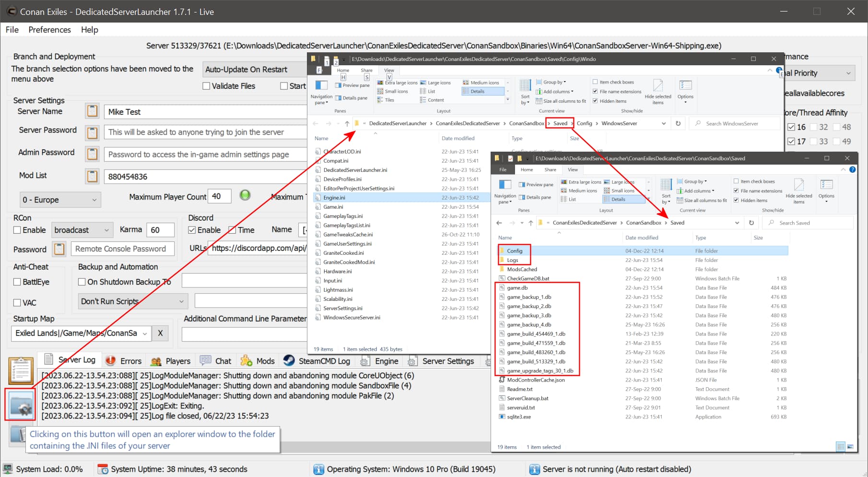The width and height of the screenshot is (868, 477).
Task: Open the RCon broadcast dropdown
Action: coord(82,230)
